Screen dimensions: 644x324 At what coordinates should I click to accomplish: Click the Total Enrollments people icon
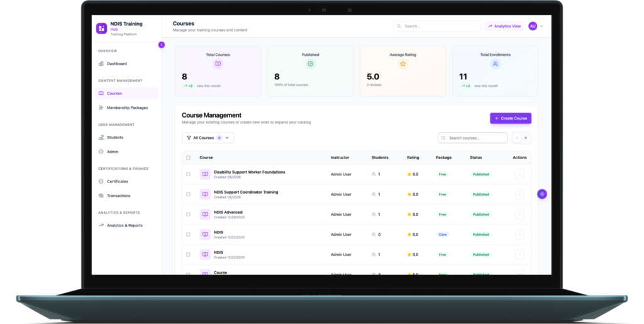495,64
